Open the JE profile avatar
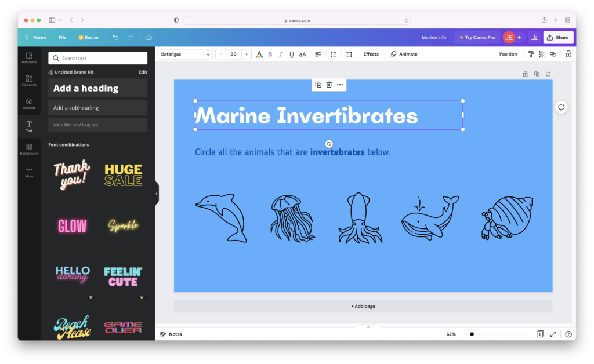The image size is (594, 364). click(x=509, y=38)
